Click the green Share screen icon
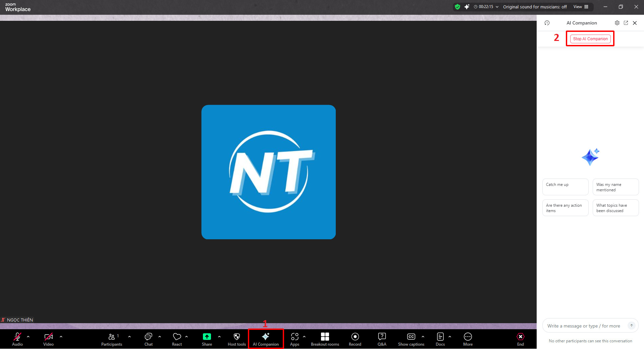The width and height of the screenshot is (644, 349). click(x=207, y=337)
